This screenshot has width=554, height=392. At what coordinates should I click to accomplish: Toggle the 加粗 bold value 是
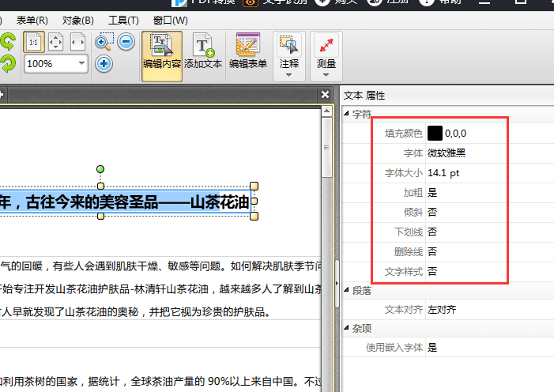click(x=432, y=193)
